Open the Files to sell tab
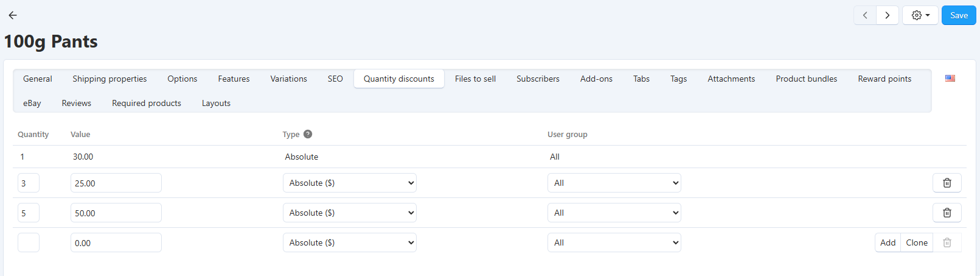Screen dimensions: 980x276 point(475,79)
